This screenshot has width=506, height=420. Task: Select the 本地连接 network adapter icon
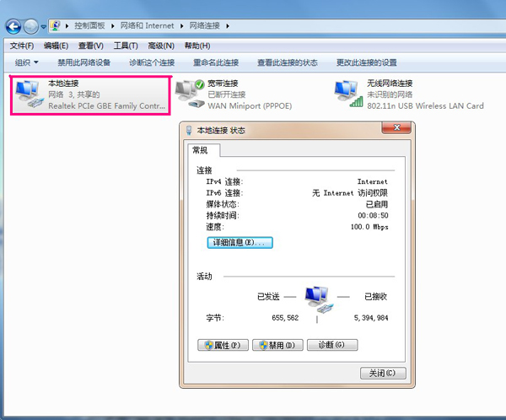coord(30,94)
